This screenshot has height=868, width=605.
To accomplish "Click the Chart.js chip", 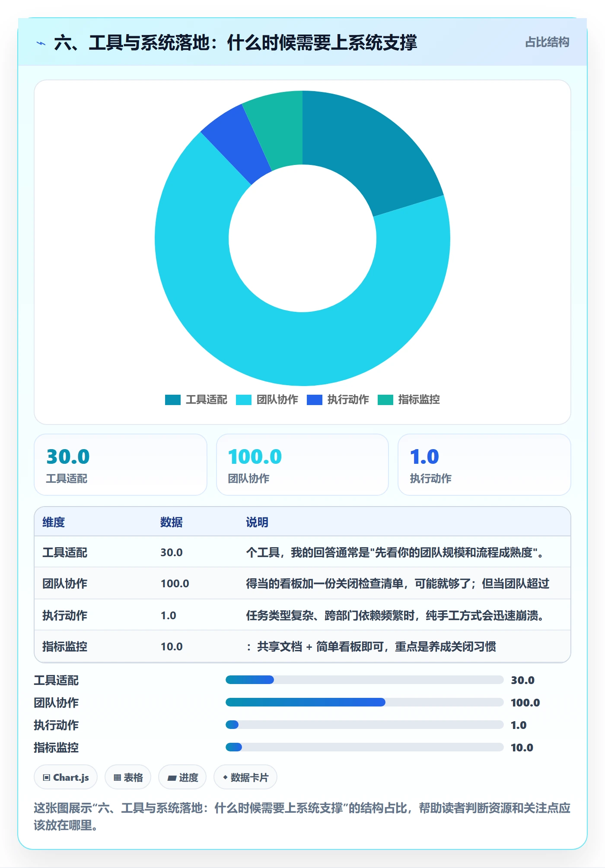I will pos(66,777).
